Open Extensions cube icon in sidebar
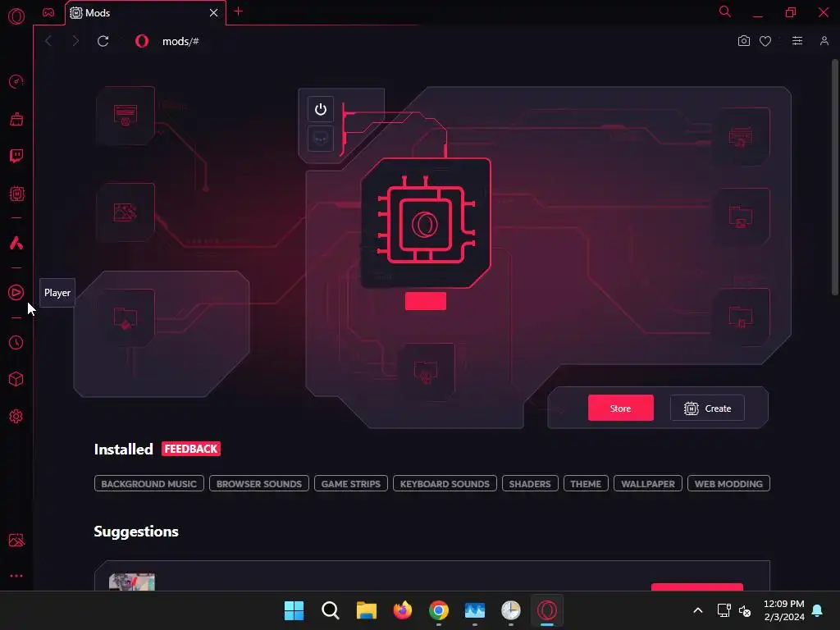Image resolution: width=840 pixels, height=630 pixels. (16, 379)
